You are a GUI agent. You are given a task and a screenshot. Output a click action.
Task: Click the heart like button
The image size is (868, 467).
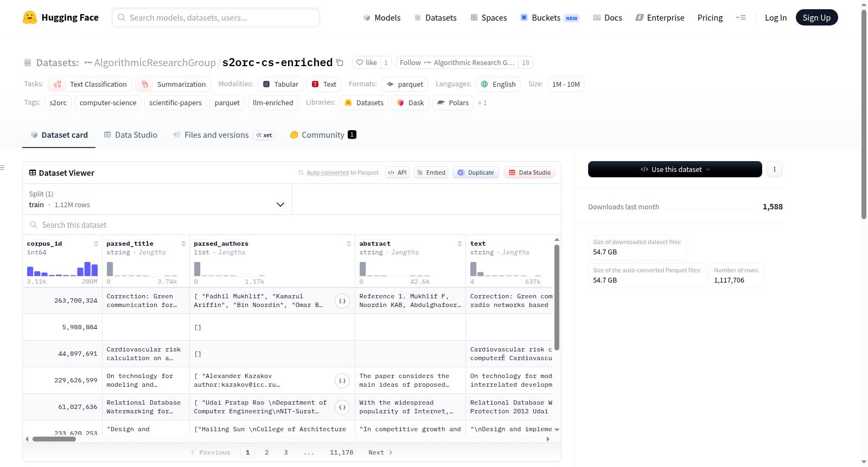366,62
